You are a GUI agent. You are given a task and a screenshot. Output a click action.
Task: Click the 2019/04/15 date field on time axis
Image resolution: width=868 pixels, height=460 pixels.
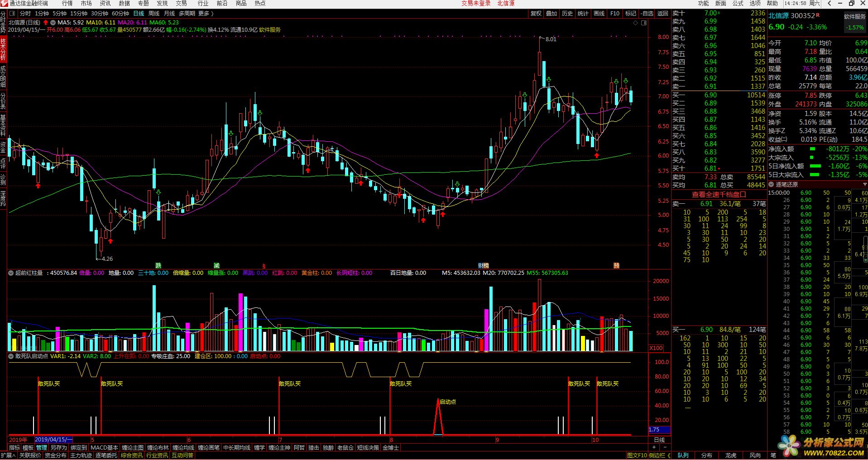[x=53, y=440]
